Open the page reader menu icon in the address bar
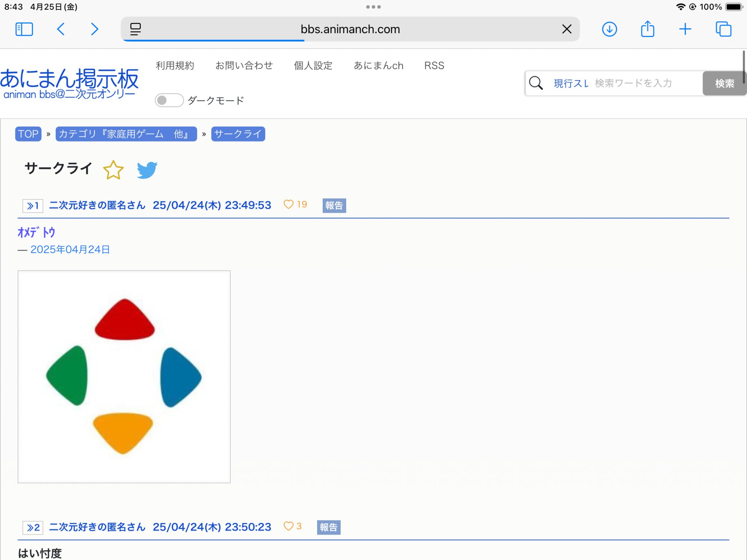The height and width of the screenshot is (560, 747). coord(135,29)
